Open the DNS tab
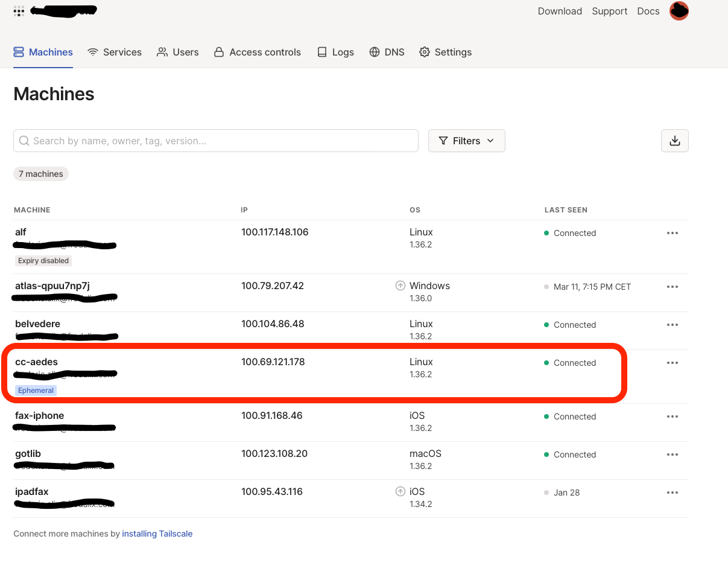The image size is (728, 568). [387, 52]
